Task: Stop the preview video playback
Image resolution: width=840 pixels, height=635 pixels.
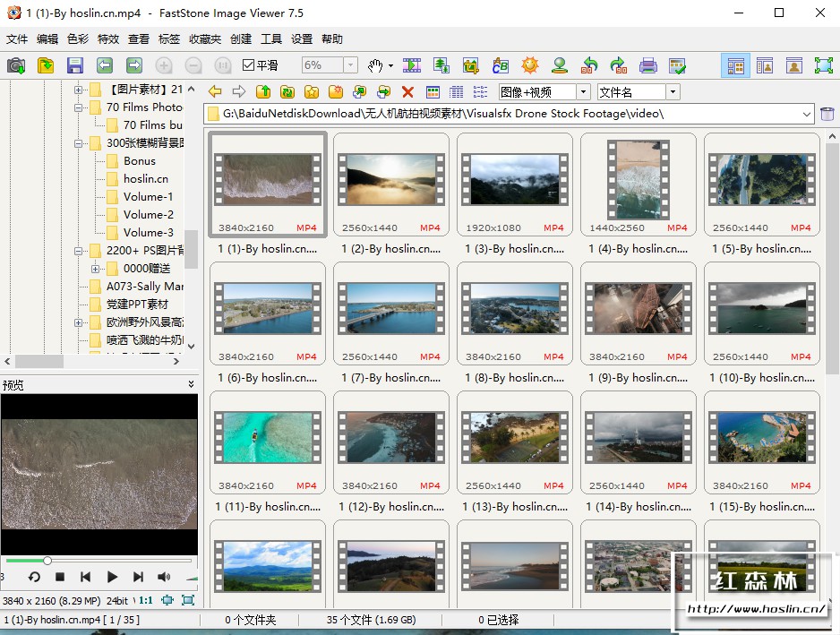Action: point(60,577)
